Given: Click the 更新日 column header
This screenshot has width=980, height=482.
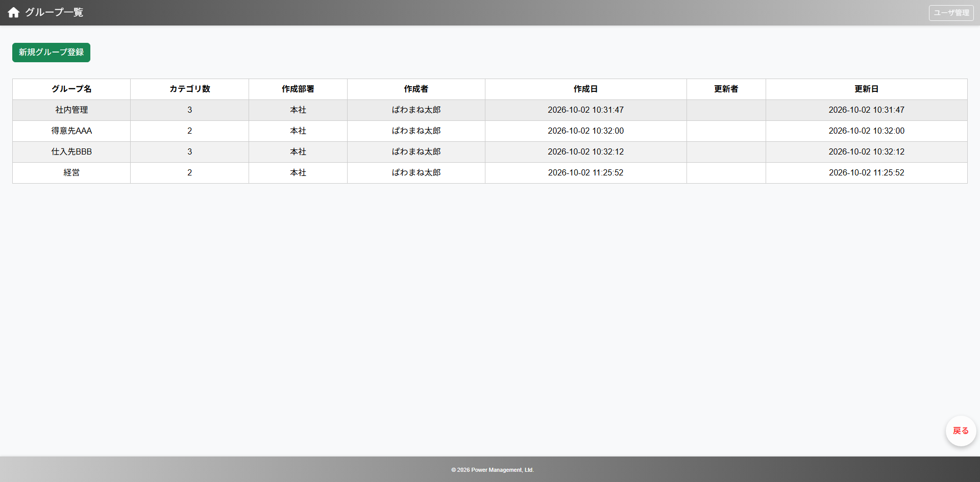Looking at the screenshot, I should (x=866, y=89).
